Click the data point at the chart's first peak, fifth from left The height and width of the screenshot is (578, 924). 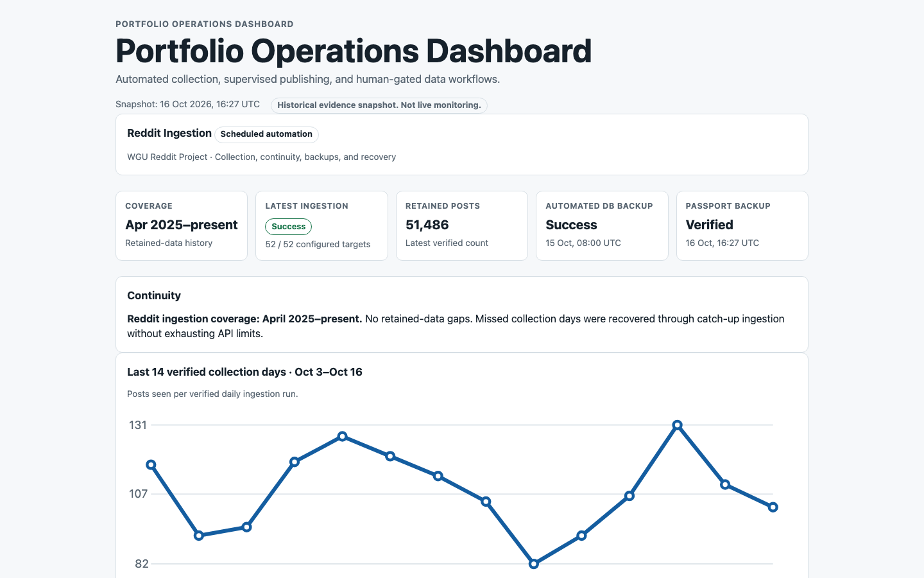coord(342,437)
